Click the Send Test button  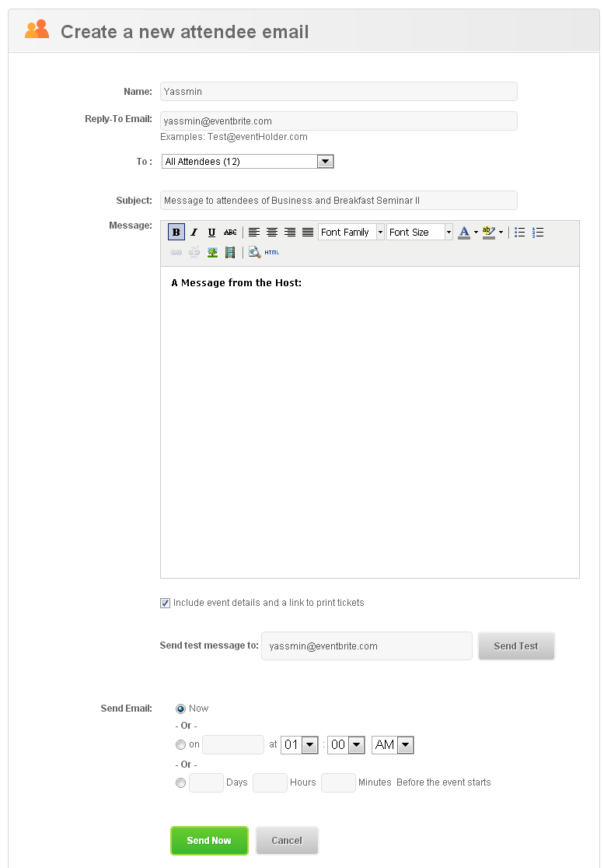516,646
